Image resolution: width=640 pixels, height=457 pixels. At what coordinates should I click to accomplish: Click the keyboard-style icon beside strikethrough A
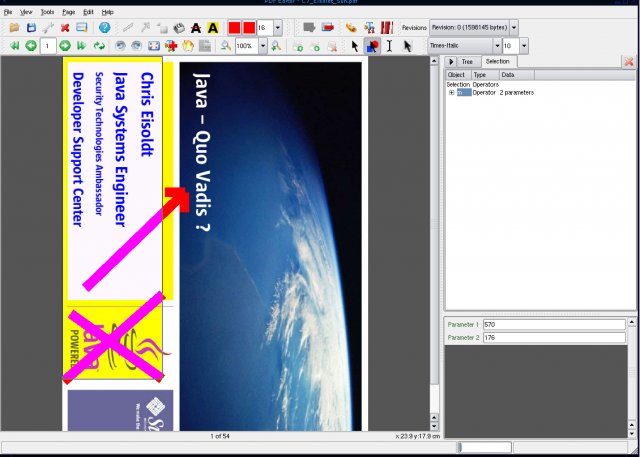coord(179,28)
